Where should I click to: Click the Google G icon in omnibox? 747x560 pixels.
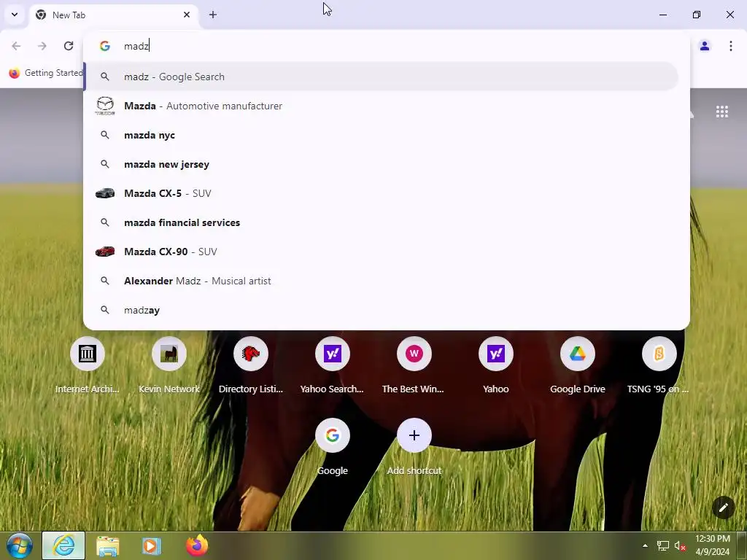click(105, 46)
